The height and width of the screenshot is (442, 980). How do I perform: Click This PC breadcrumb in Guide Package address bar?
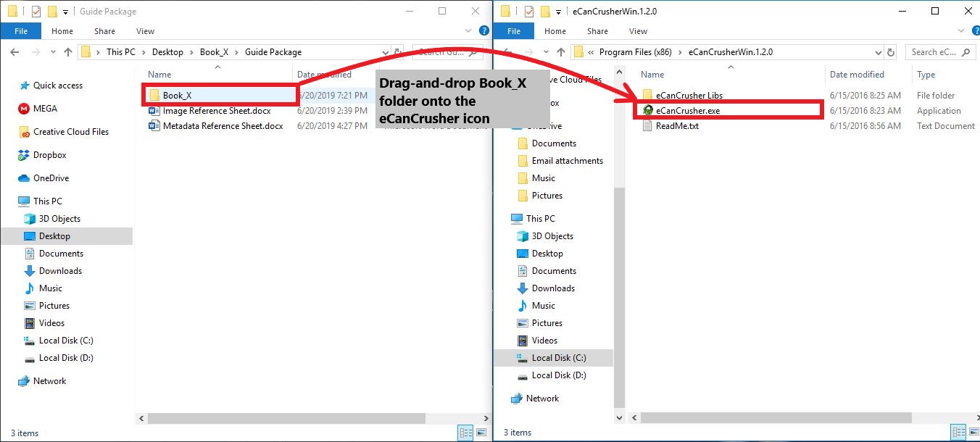point(120,52)
